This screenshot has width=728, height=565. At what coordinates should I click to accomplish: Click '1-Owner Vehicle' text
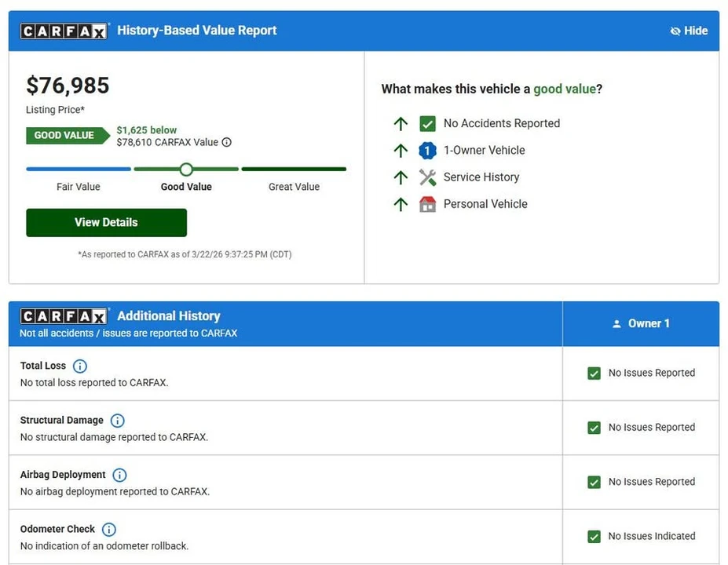coord(485,151)
